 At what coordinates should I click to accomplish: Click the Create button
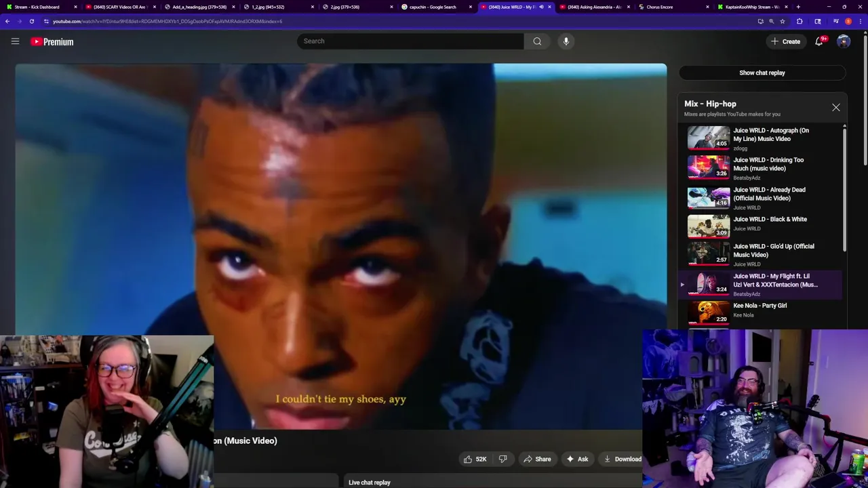(785, 41)
